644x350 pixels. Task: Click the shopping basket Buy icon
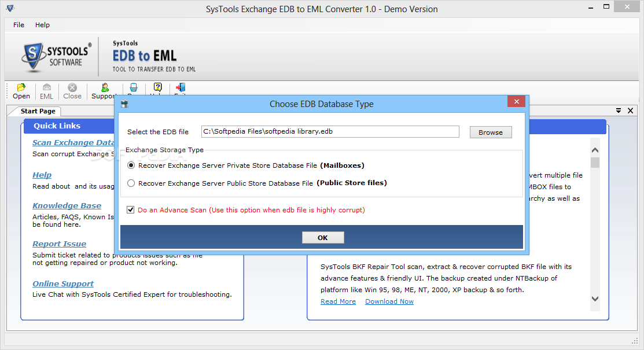tap(134, 87)
